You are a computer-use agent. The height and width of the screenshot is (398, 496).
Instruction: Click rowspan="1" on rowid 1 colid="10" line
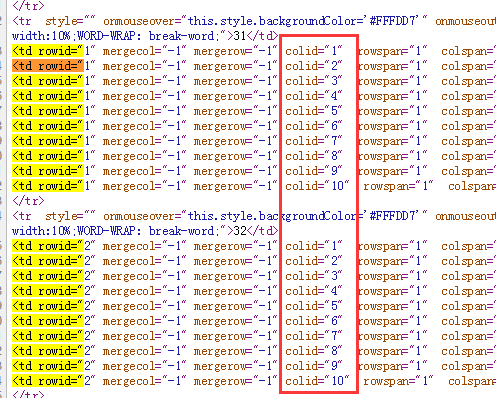[398, 186]
